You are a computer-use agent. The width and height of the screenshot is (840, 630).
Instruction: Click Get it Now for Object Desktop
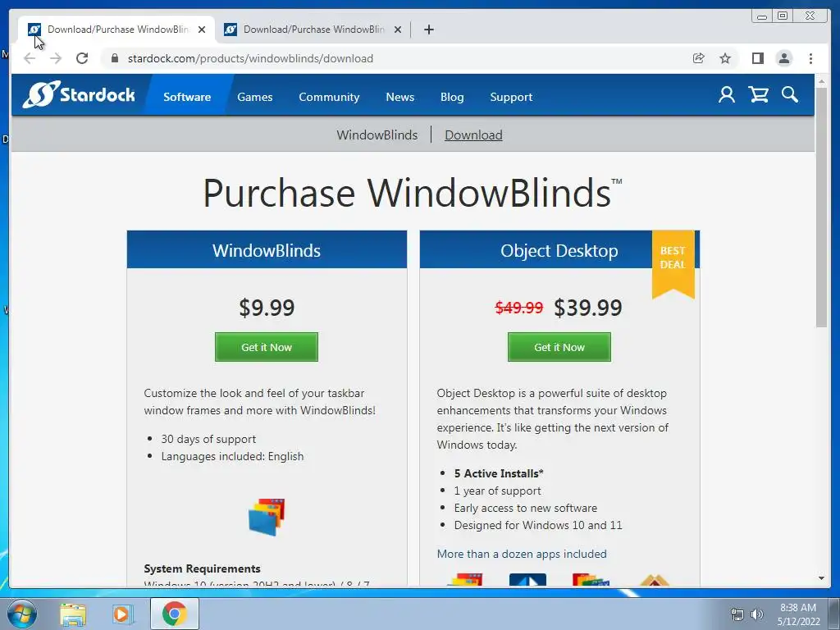[x=559, y=347]
